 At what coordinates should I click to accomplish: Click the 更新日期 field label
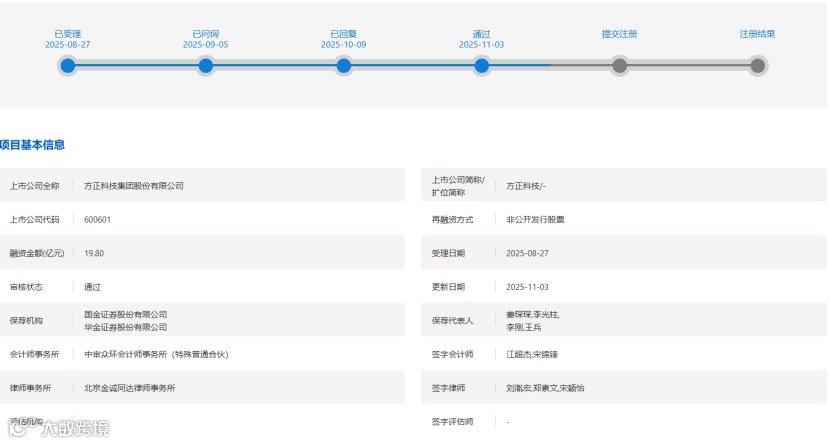pyautogui.click(x=448, y=287)
